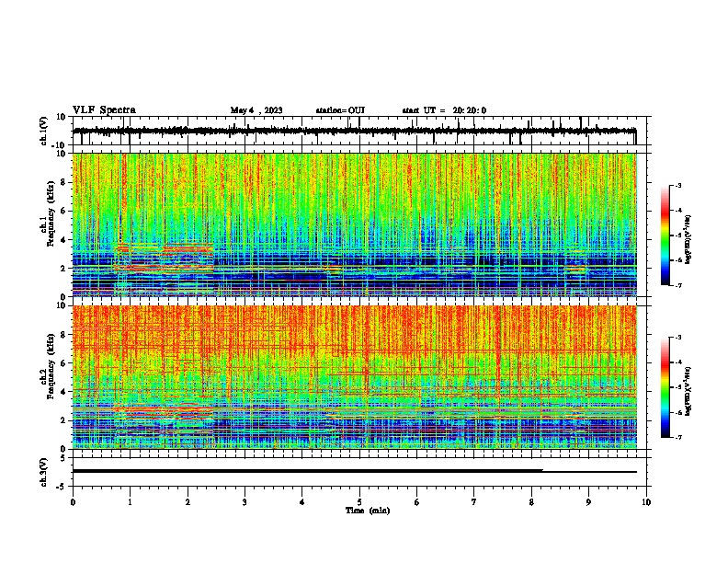This screenshot has width=728, height=563.
Task: Click the "-5" tick on ch.3(V) axis
Action: pyautogui.click(x=63, y=487)
